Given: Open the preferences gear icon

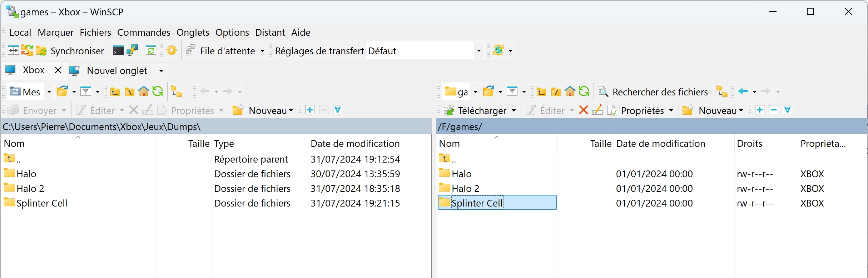Looking at the screenshot, I should [x=172, y=51].
